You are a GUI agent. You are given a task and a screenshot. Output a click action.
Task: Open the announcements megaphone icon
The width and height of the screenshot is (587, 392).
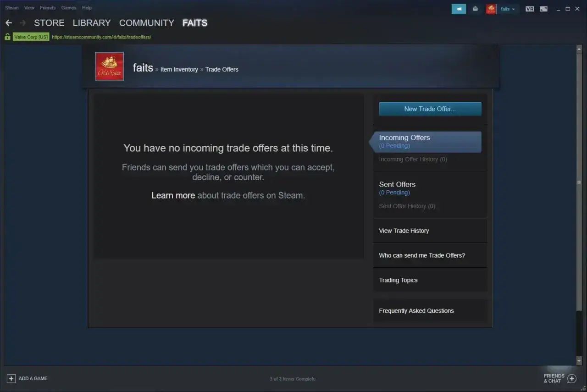(x=459, y=9)
